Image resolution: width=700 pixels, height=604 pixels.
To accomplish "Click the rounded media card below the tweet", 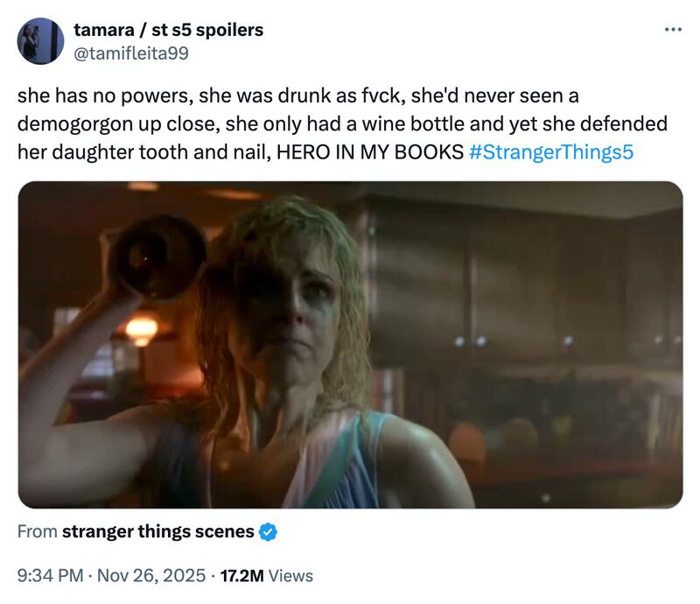I will (x=350, y=346).
